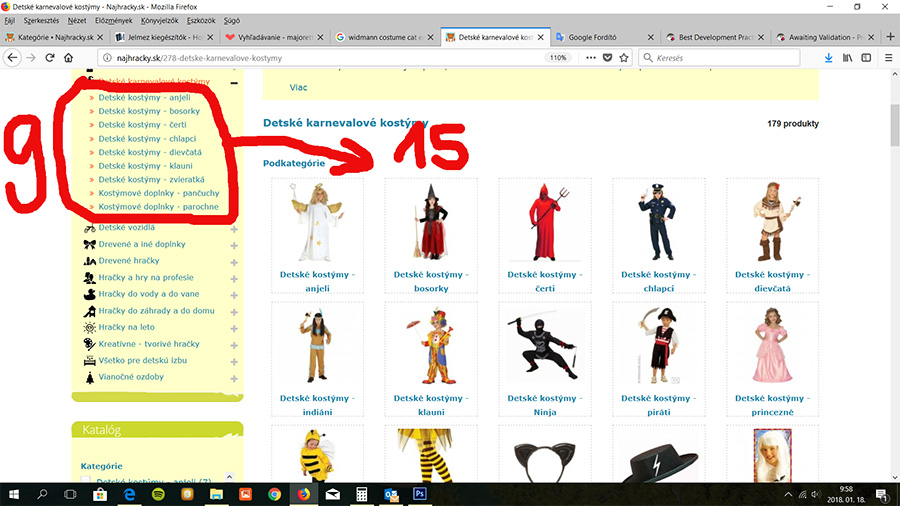Open the Library button

point(847,58)
